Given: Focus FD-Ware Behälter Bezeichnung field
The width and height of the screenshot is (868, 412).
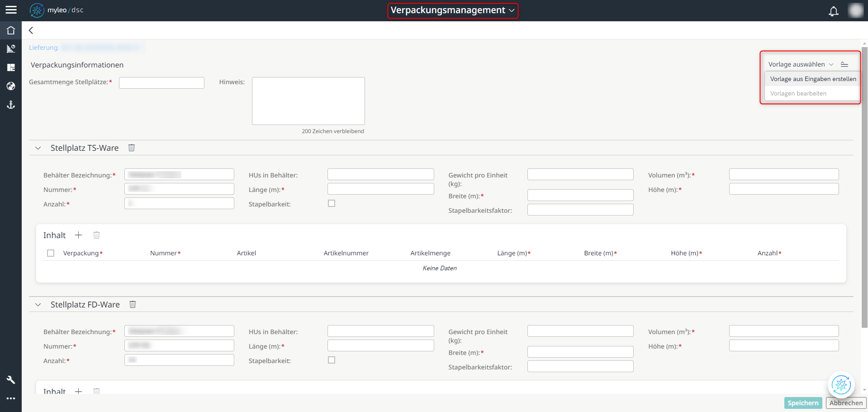Looking at the screenshot, I should [x=179, y=331].
